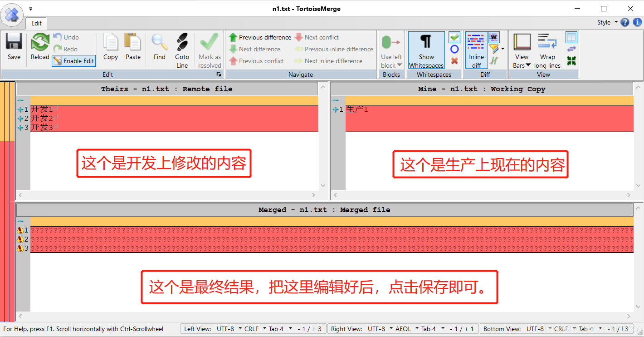This screenshot has height=337, width=644.
Task: Click the Goto Line footprint icon
Action: tap(182, 42)
